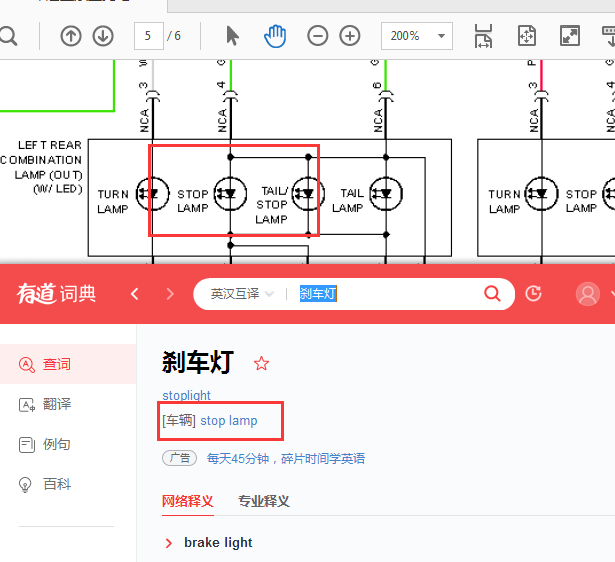Click the page number field showing 5
The width and height of the screenshot is (615, 562).
coord(149,36)
